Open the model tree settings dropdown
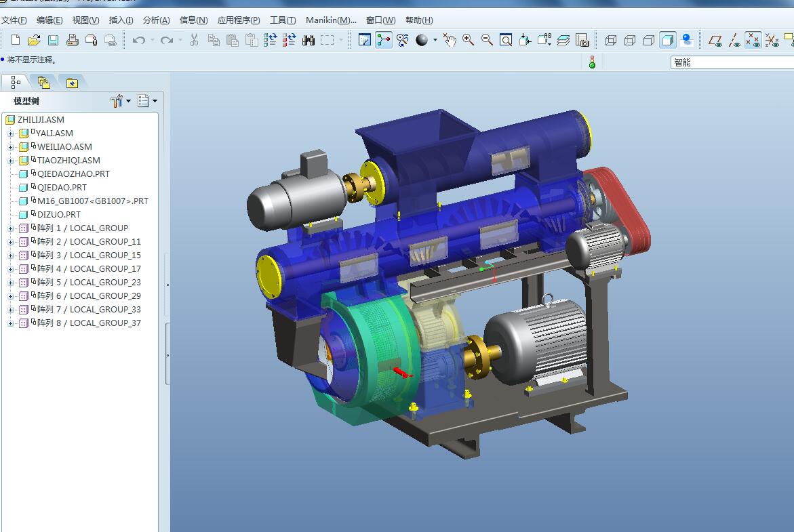 coord(121,101)
